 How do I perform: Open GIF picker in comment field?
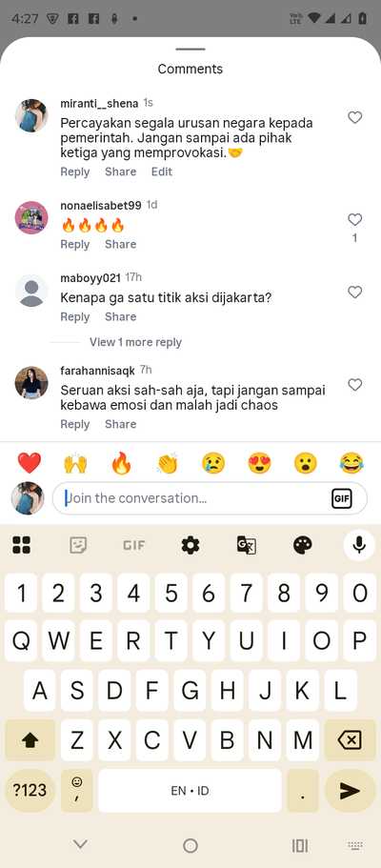point(341,498)
